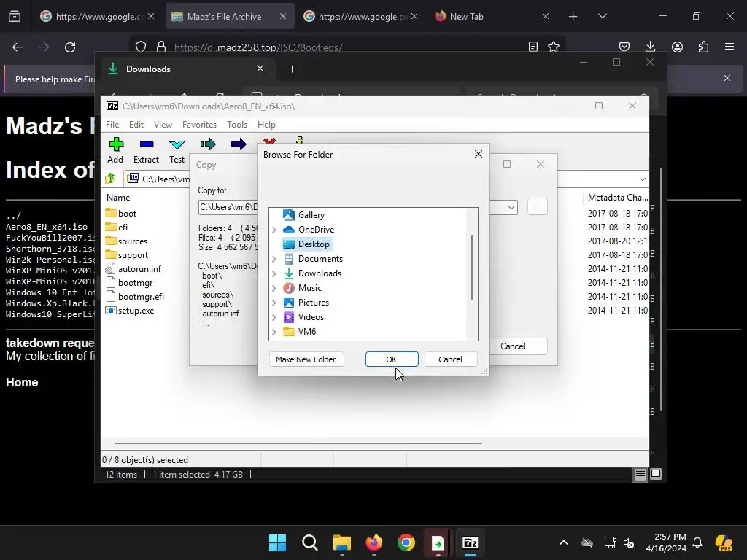Bookmark page with the star icon
The width and height of the screenshot is (747, 560).
(554, 47)
